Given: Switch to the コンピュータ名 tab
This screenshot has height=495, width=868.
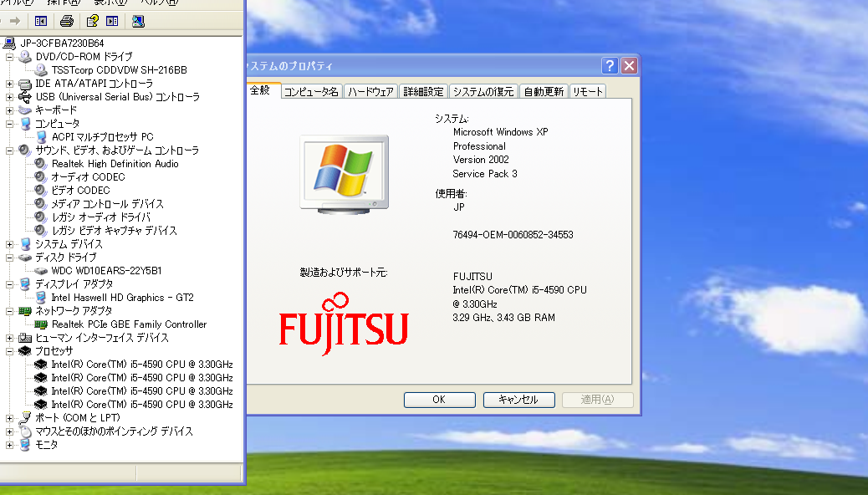Looking at the screenshot, I should click(311, 92).
